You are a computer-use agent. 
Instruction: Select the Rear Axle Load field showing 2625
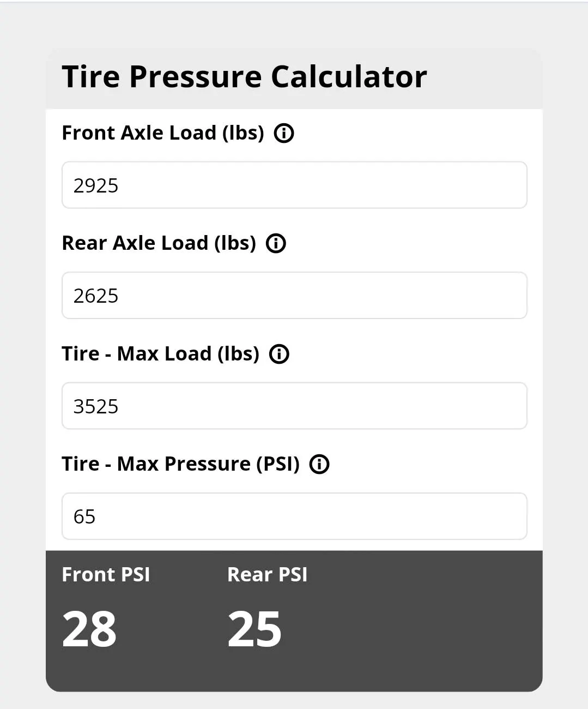point(294,295)
